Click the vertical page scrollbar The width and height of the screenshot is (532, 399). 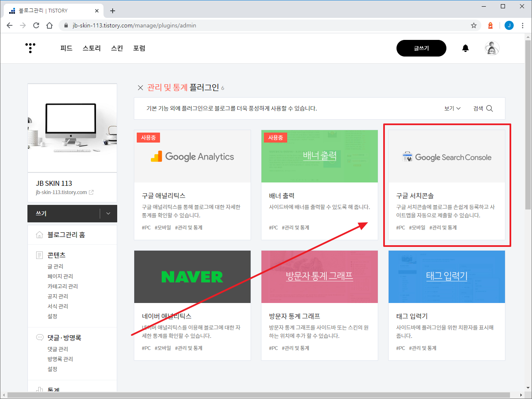click(528, 125)
